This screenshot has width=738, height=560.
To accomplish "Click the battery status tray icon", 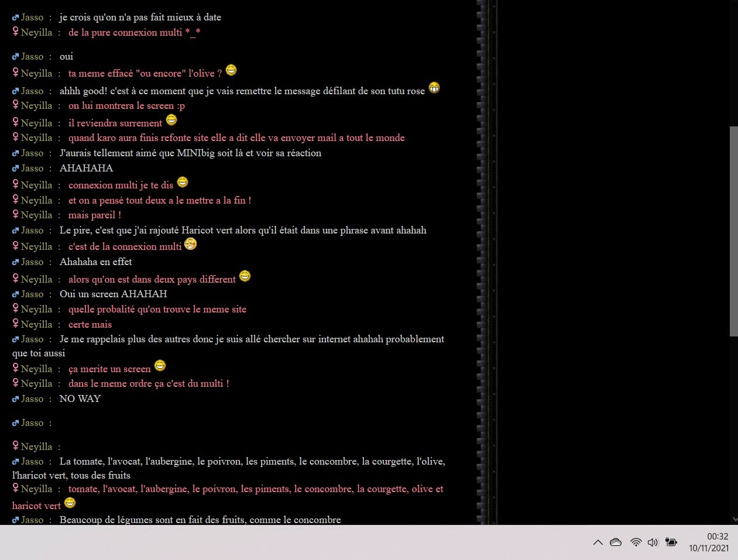I will 671,542.
